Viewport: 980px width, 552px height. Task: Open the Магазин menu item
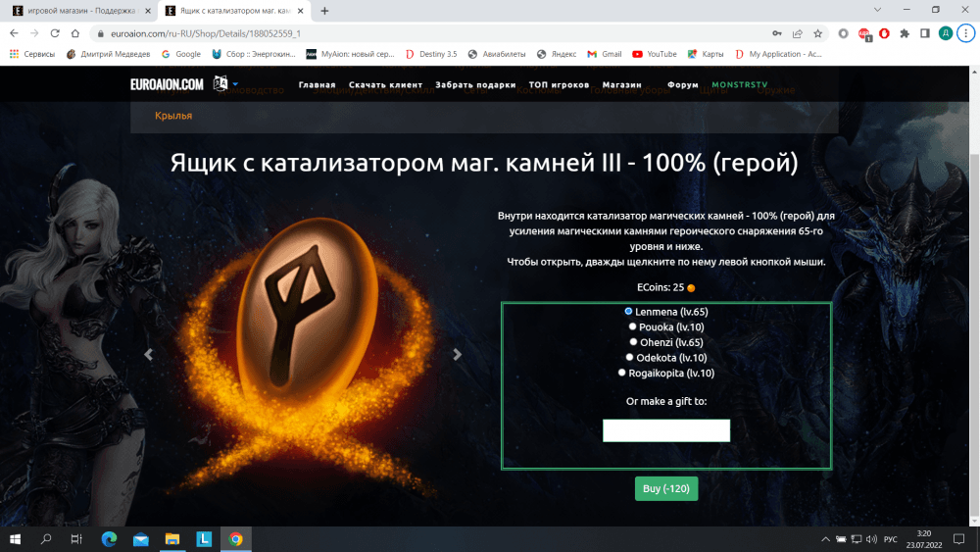622,85
